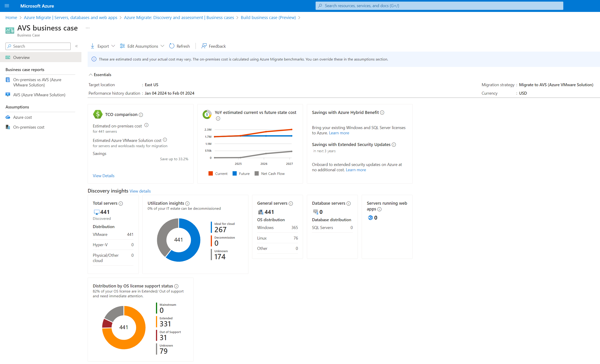
Task: Click the Export dropdown button
Action: pos(103,46)
